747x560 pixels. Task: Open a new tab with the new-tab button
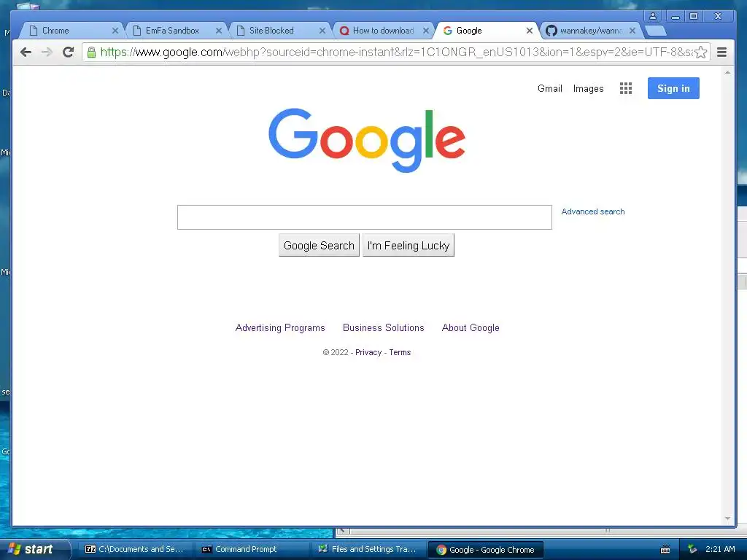tap(657, 31)
